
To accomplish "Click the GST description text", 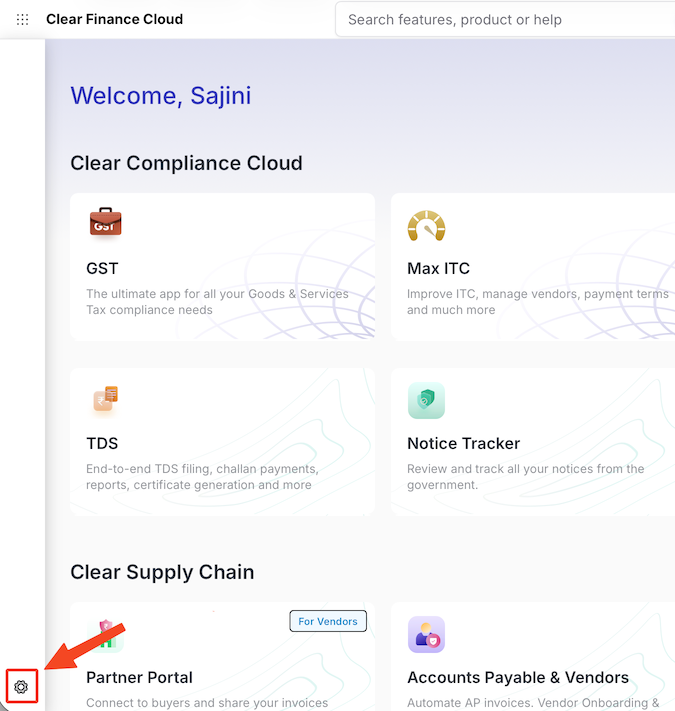I will pos(217,302).
